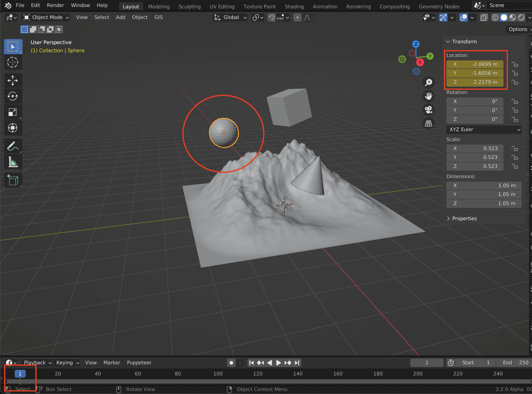This screenshot has height=394, width=532.
Task: Toggle snapping with the magnet icon
Action: 271,17
